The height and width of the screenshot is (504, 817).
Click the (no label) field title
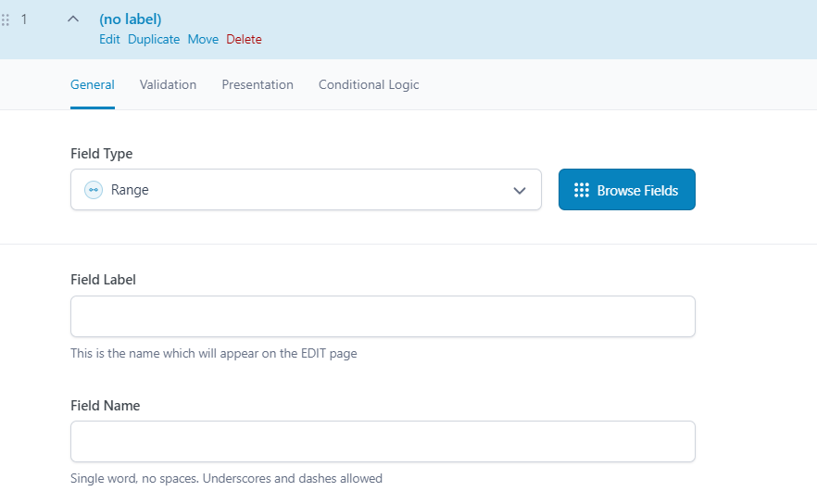pos(131,19)
